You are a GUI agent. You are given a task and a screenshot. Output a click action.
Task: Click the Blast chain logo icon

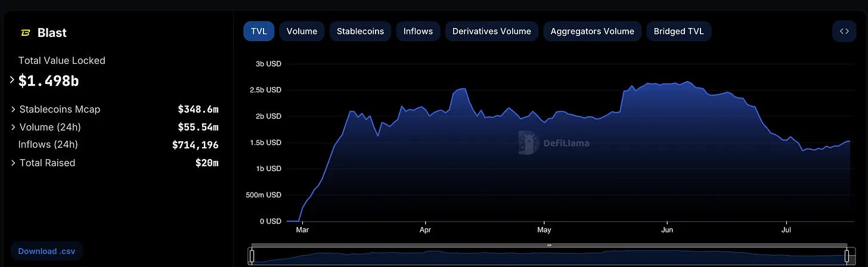[x=26, y=33]
